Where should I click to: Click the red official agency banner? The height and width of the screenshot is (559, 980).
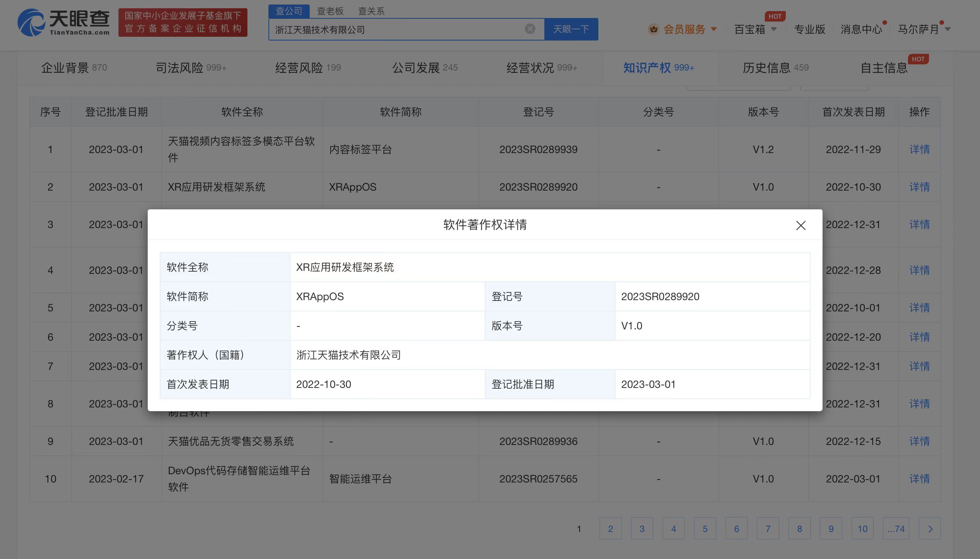coord(183,22)
